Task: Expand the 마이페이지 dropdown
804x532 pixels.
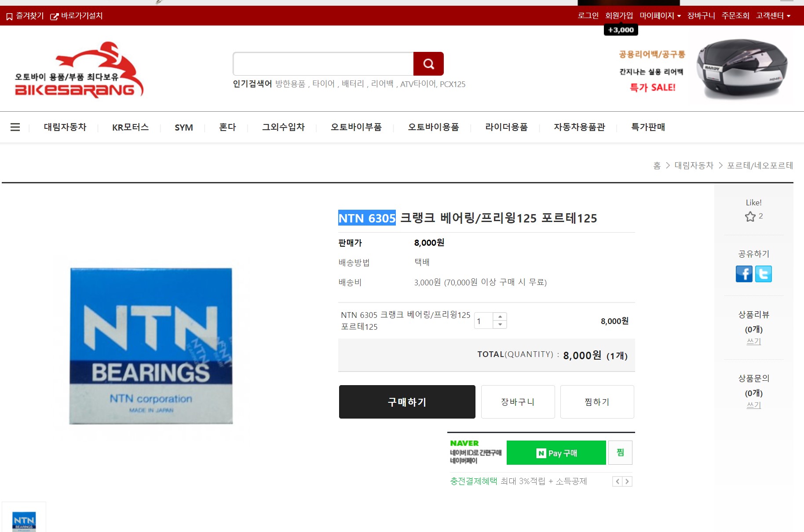Action: (x=660, y=16)
